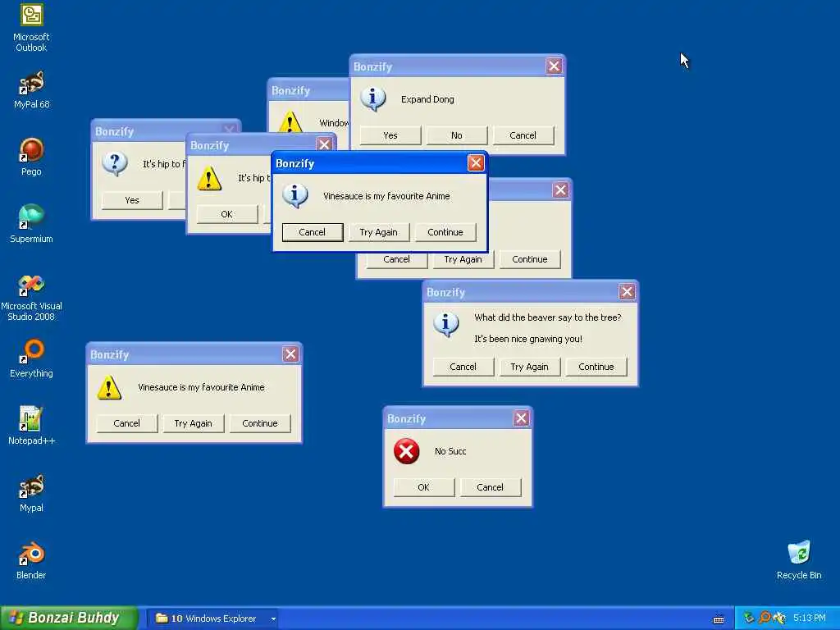The width and height of the screenshot is (840, 630).
Task: Open the 10 Windows Explorer taskbar group
Action: [212, 619]
